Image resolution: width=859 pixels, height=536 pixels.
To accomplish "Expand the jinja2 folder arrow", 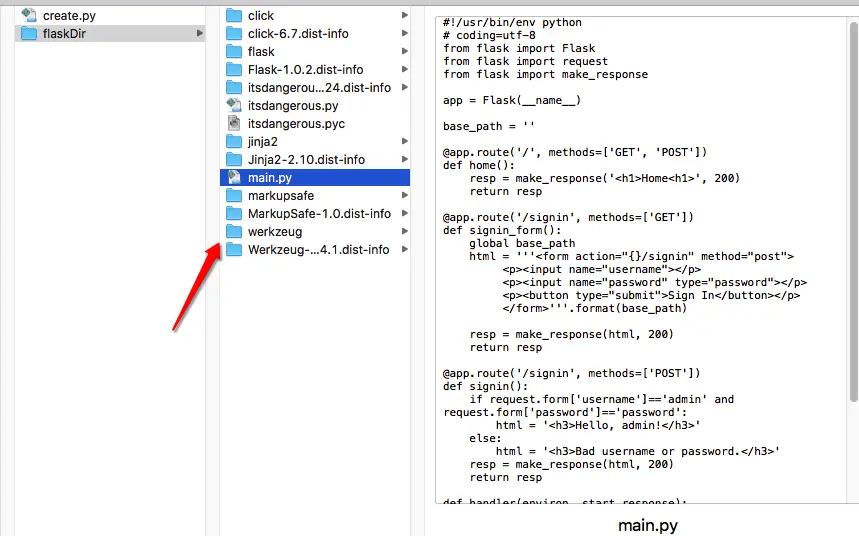I will (x=404, y=141).
